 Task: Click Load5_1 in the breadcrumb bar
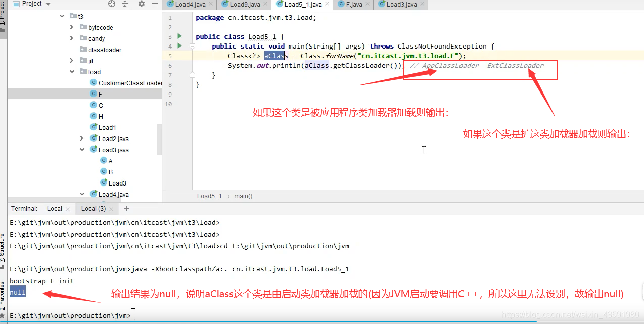pyautogui.click(x=209, y=196)
